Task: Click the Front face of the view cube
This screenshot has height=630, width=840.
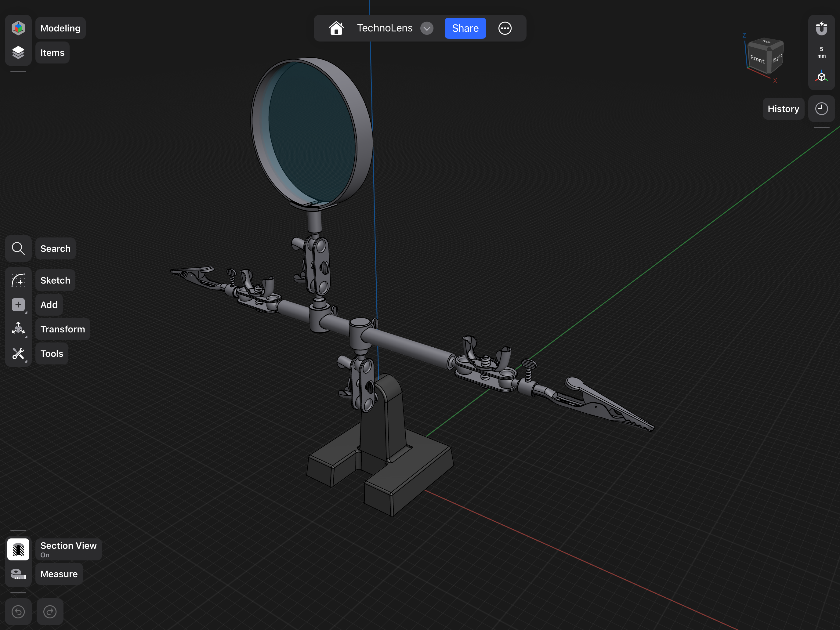Action: tap(757, 59)
